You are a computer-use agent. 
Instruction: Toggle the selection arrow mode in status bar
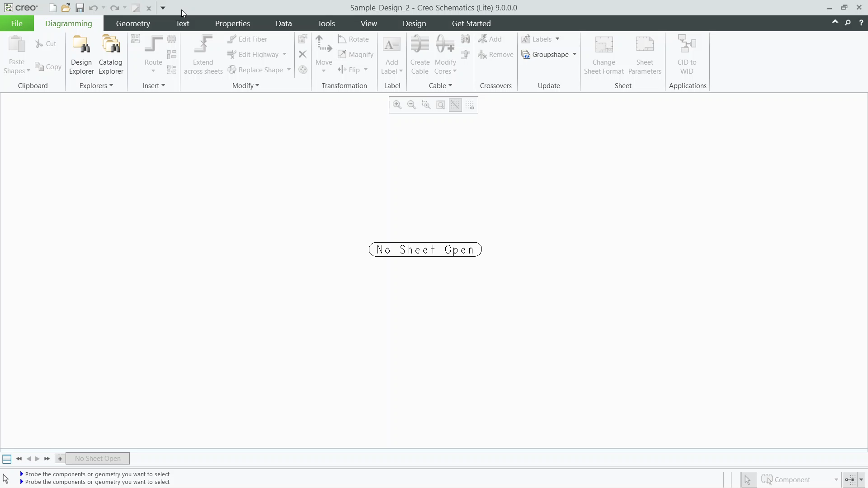coord(748,479)
